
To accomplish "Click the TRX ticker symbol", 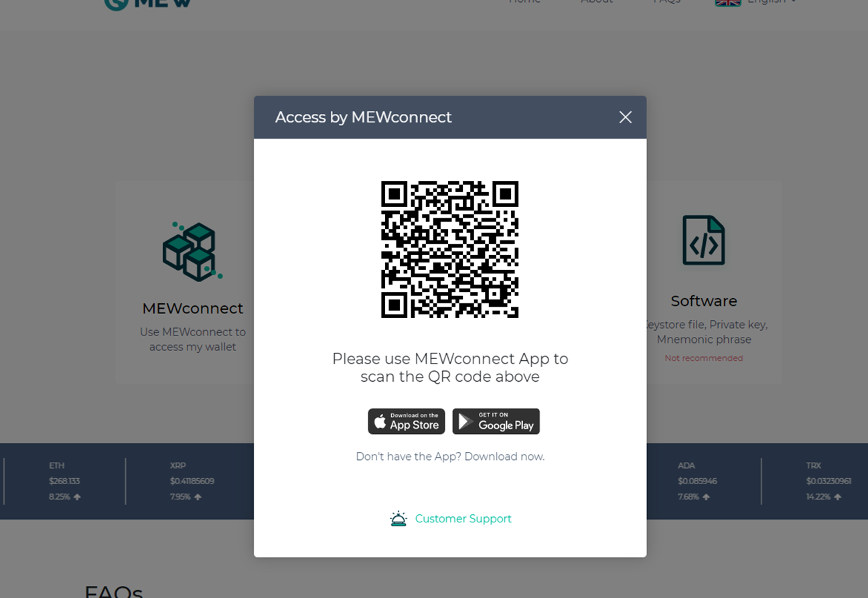I will click(814, 465).
